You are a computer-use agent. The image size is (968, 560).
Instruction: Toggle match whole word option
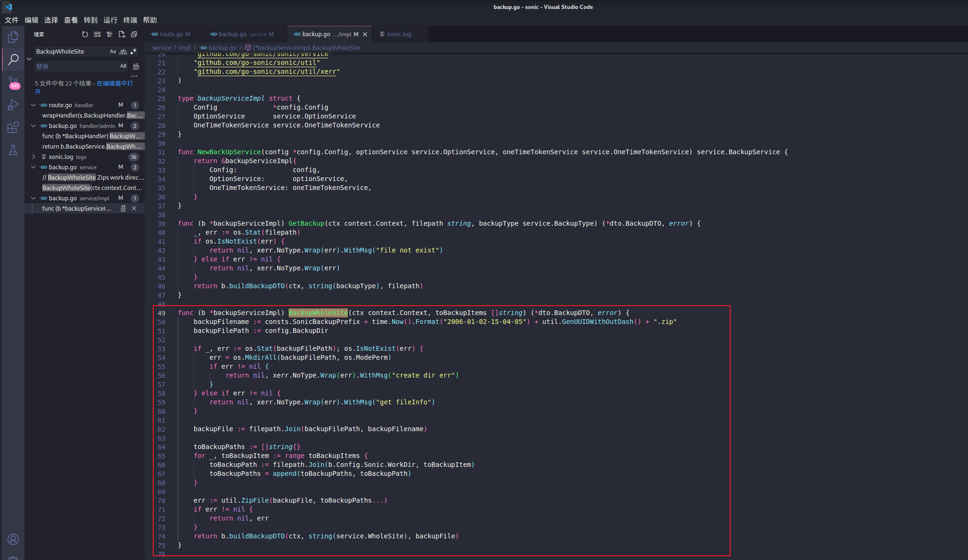[x=123, y=51]
